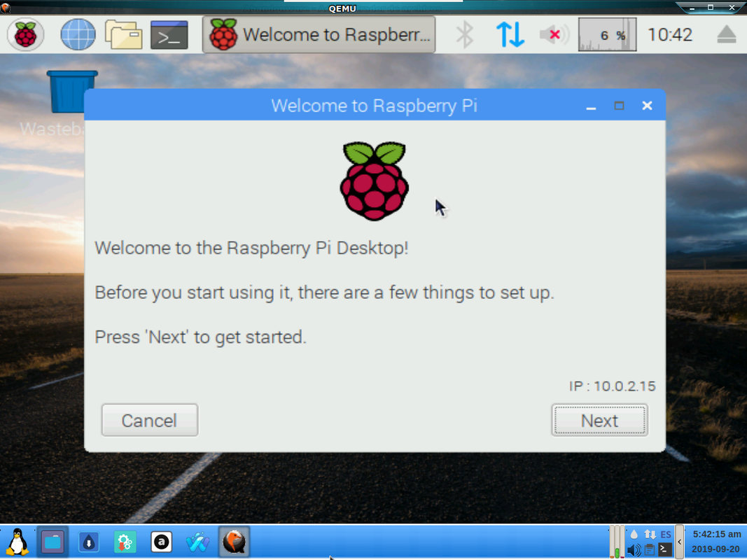This screenshot has width=747, height=560.
Task: Click the 10:42 panel clock
Action: point(670,34)
